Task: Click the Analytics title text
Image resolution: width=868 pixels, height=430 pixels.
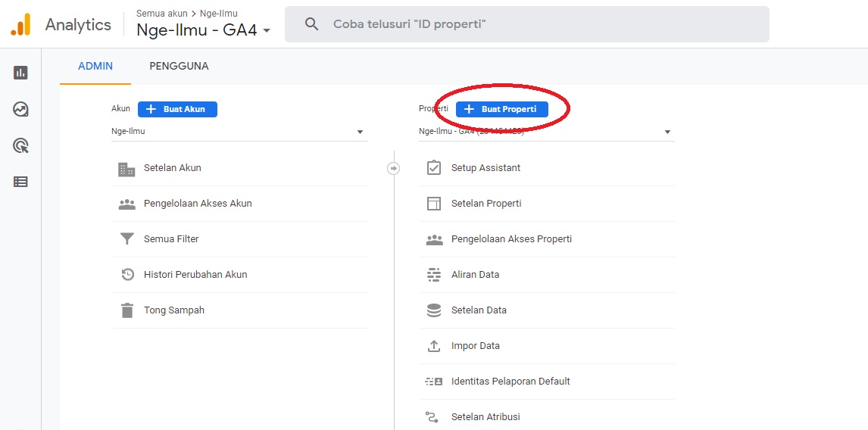Action: click(78, 25)
